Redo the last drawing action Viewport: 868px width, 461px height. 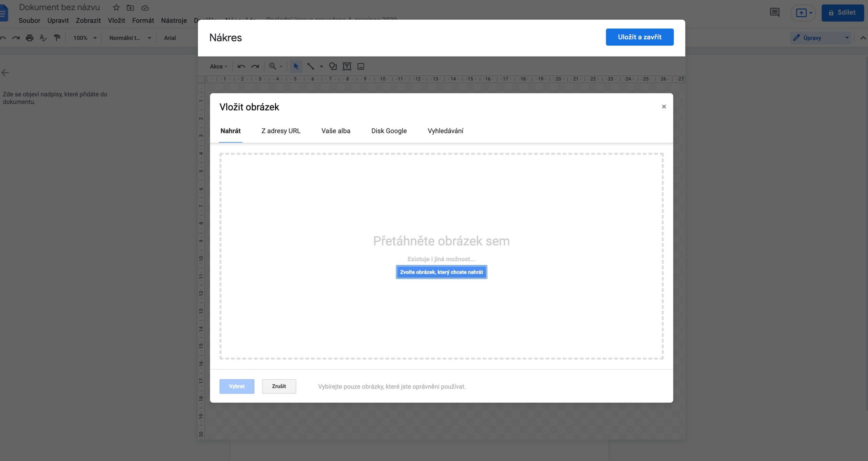255,66
